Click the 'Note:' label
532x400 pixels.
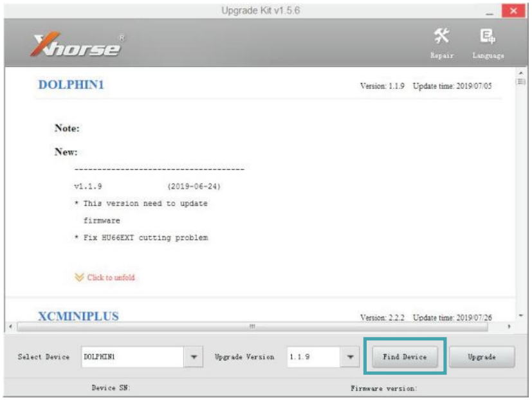point(67,128)
